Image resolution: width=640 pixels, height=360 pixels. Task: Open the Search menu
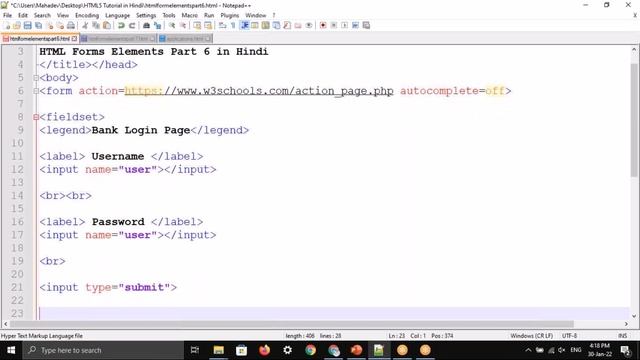click(x=42, y=15)
